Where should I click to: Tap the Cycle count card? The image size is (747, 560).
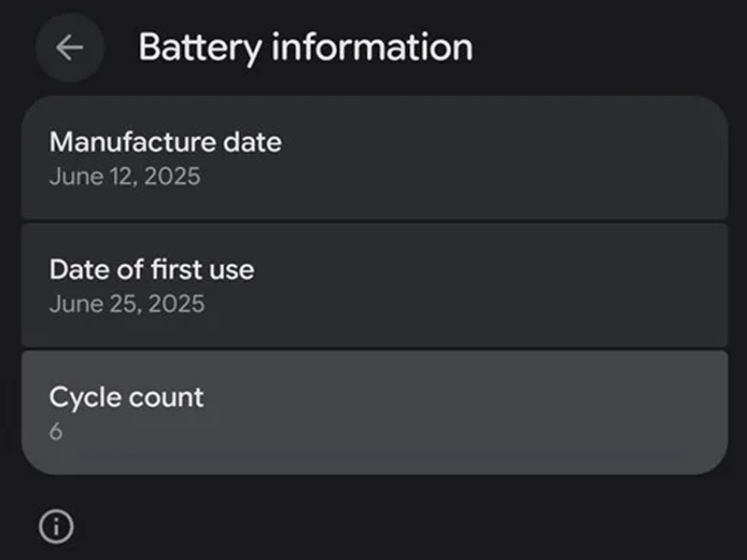(373, 413)
